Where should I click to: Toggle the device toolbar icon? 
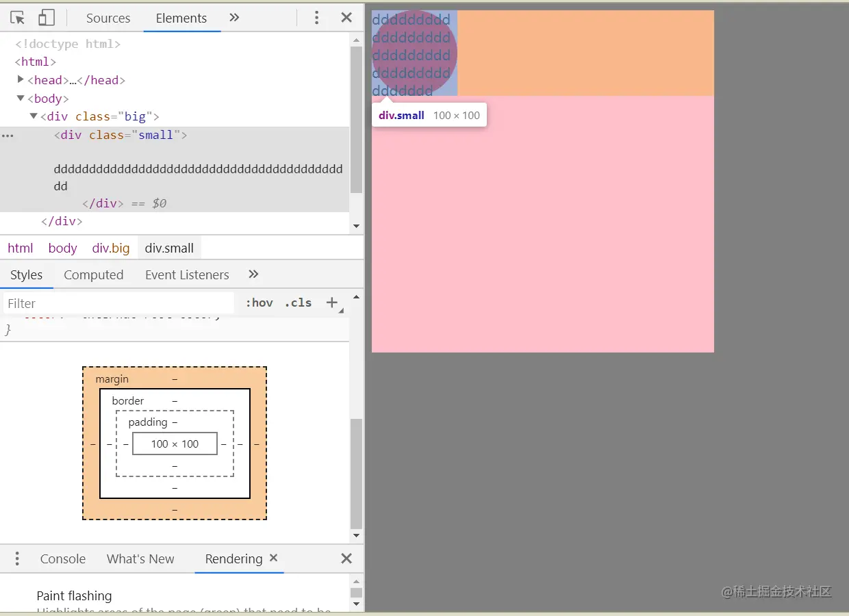pos(46,18)
